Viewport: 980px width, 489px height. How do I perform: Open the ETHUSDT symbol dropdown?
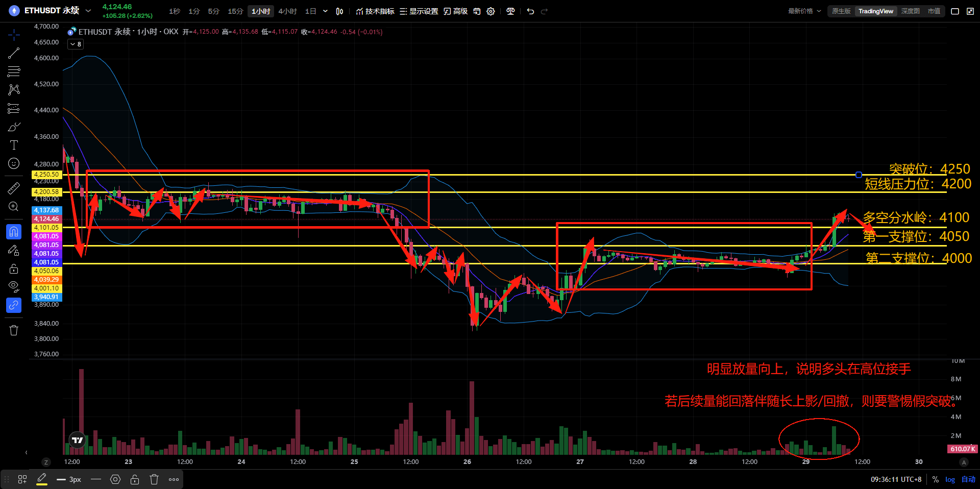pos(88,11)
